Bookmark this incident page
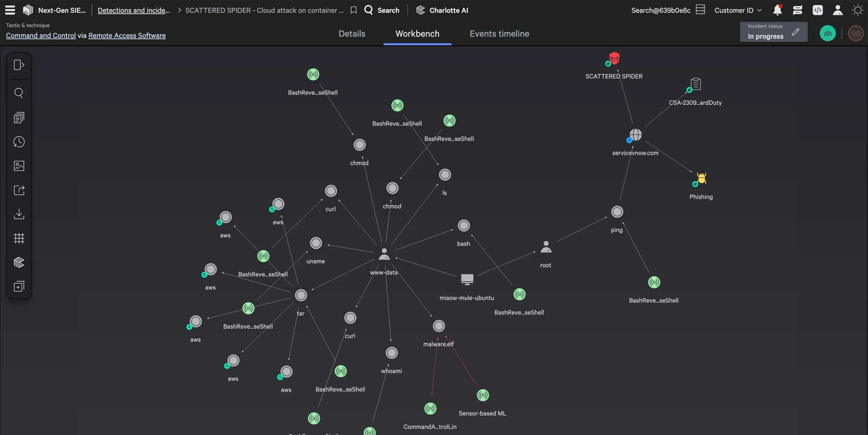Viewport: 868px width, 435px height. pos(353,10)
